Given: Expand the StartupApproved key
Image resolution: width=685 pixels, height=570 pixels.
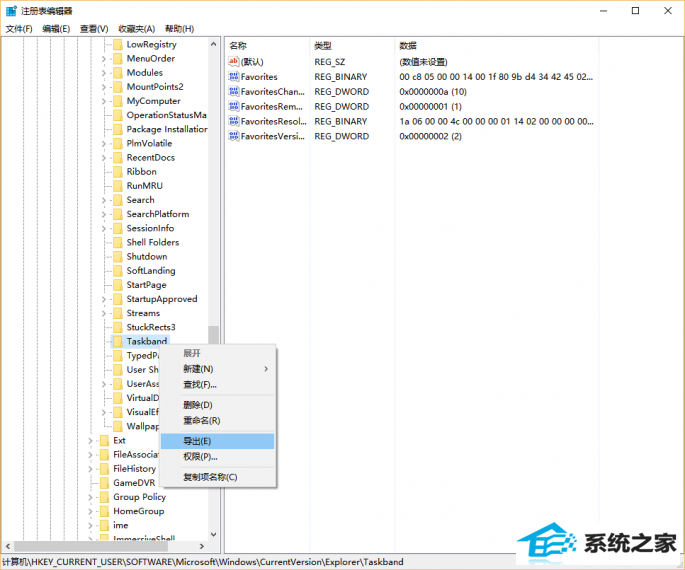Looking at the screenshot, I should pos(104,299).
